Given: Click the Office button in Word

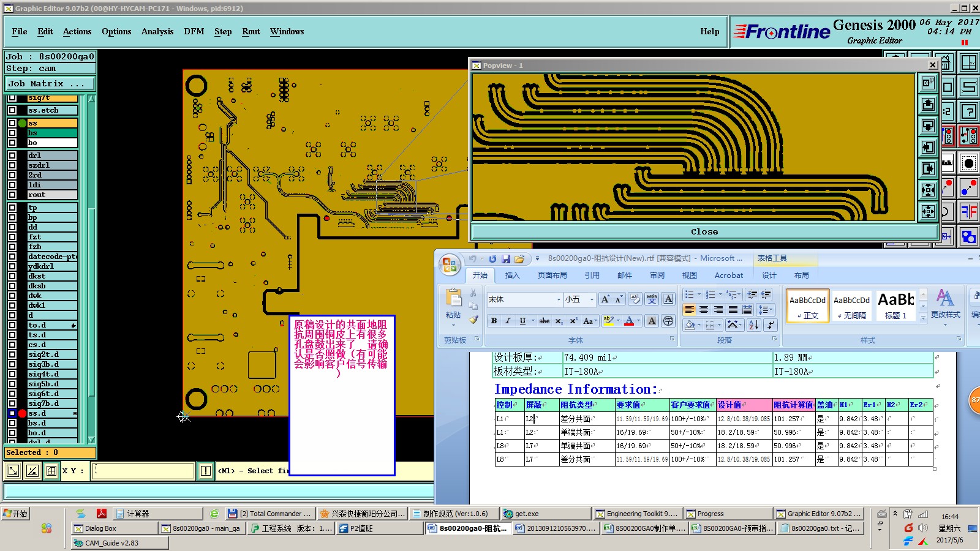Looking at the screenshot, I should (449, 264).
